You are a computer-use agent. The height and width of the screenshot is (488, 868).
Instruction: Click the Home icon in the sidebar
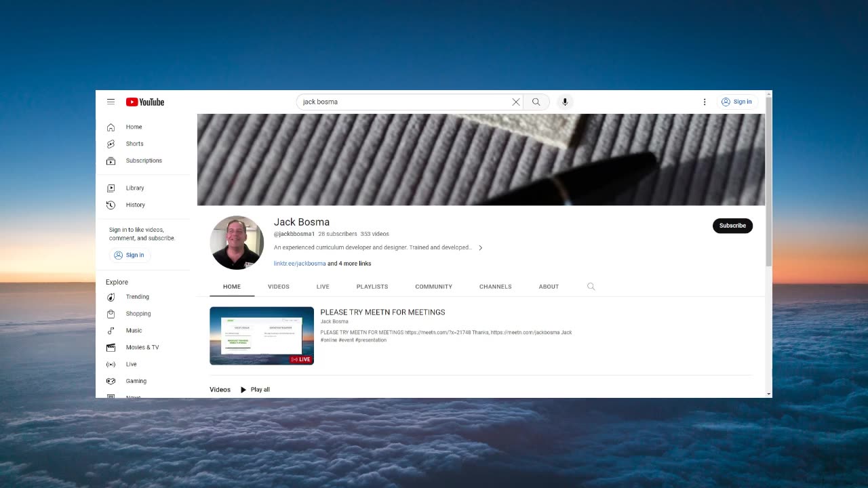point(111,127)
